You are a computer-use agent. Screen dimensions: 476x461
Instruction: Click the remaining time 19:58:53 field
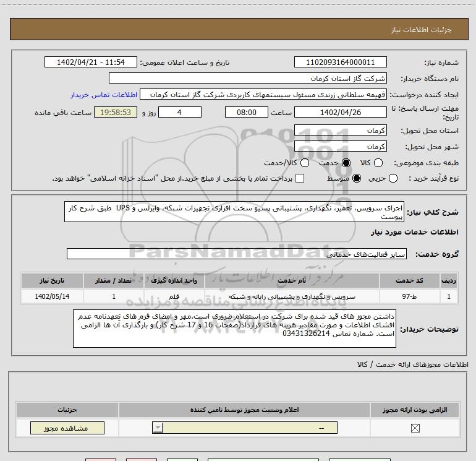116,113
